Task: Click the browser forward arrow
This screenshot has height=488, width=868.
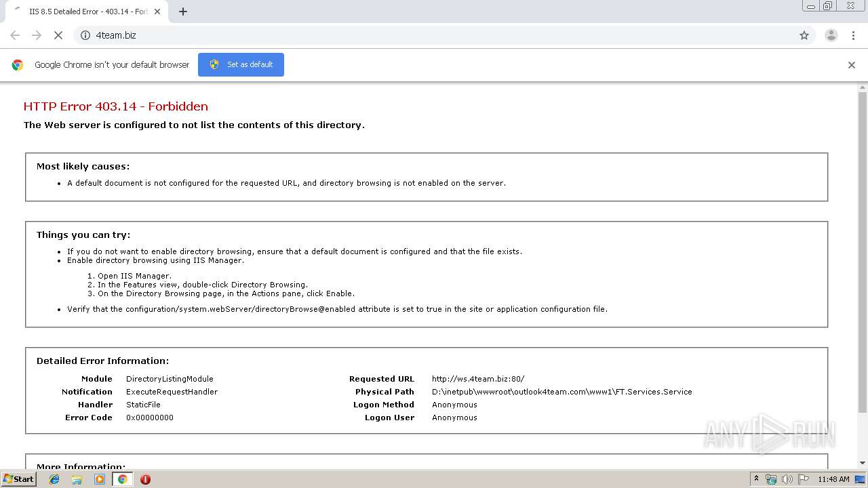Action: (37, 35)
